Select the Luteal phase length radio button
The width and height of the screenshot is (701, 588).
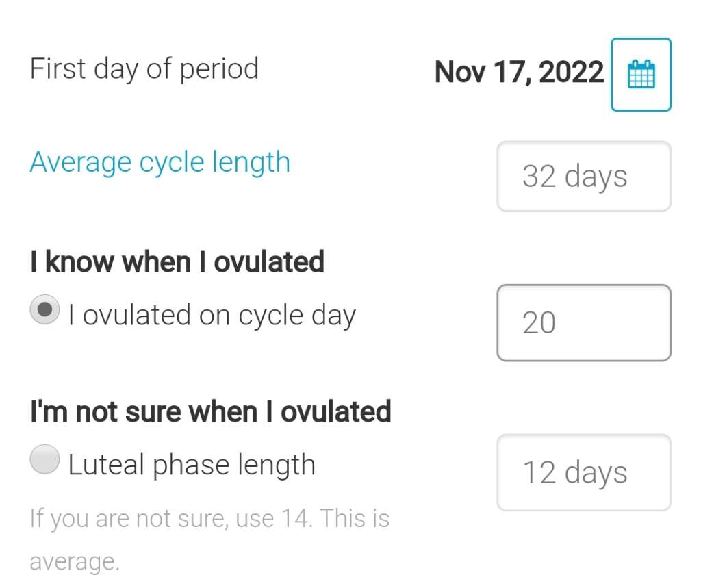point(45,459)
